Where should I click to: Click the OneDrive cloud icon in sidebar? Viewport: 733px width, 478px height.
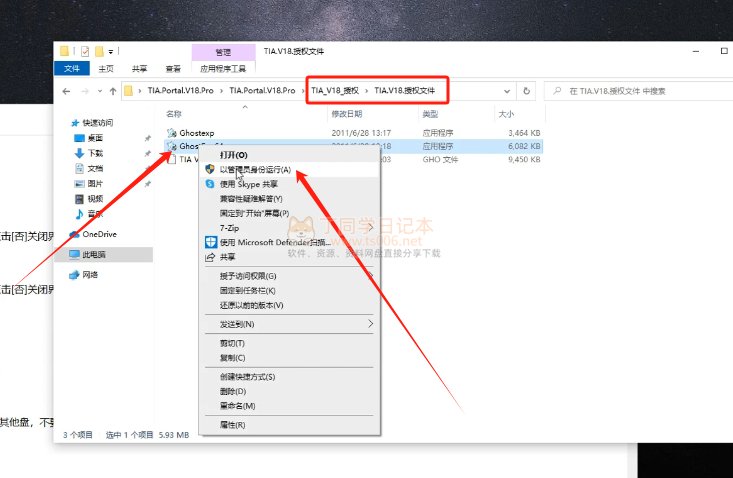(x=74, y=234)
